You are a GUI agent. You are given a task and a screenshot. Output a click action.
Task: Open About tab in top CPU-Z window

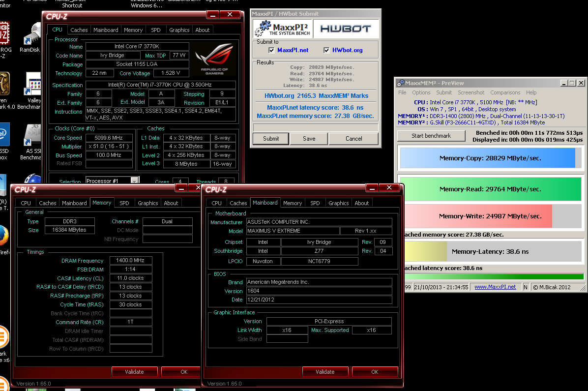click(x=203, y=30)
